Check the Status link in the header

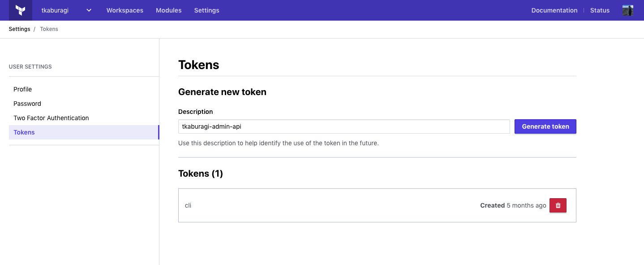(600, 10)
